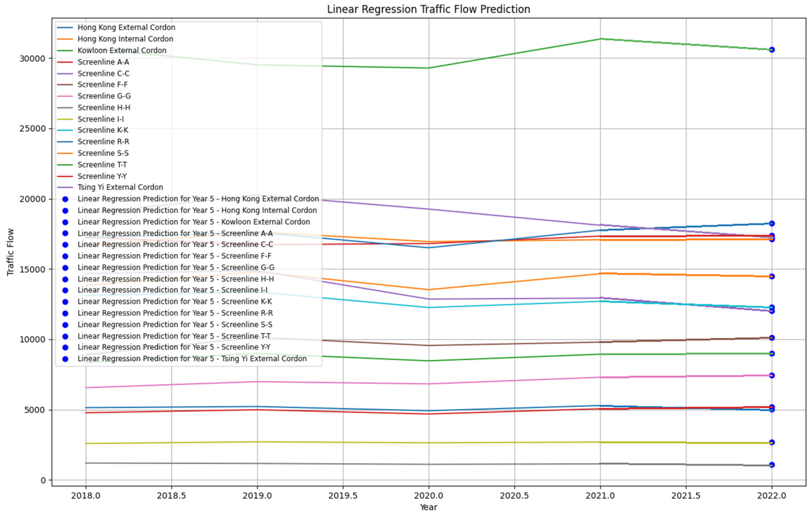Click the Hong Kong Internal Cordon legend label
Viewport: 812px width, 515px height.
tap(125, 39)
